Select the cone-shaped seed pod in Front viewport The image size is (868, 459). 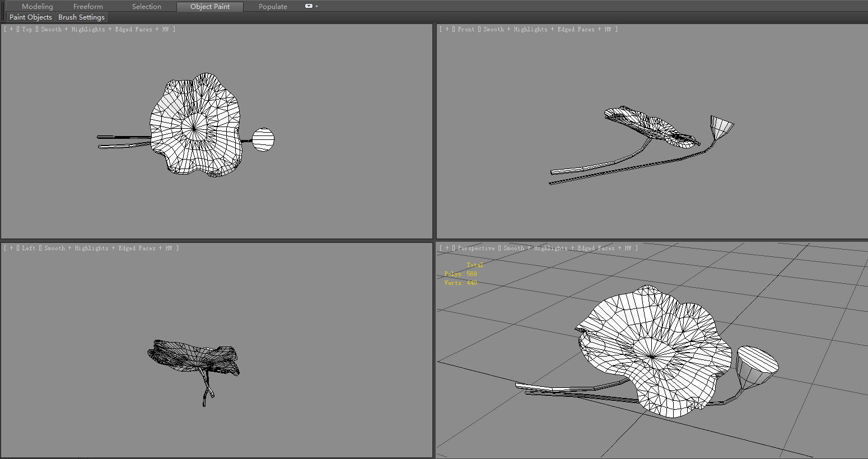click(x=721, y=127)
